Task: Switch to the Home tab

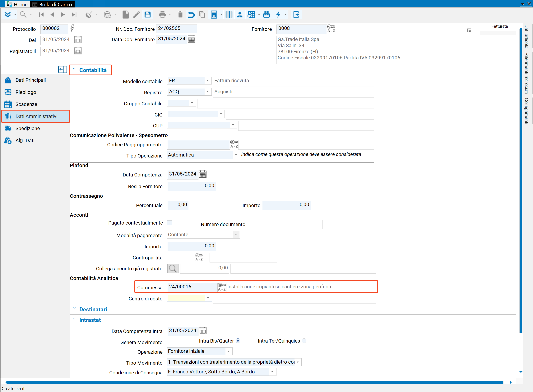Action: (x=17, y=4)
